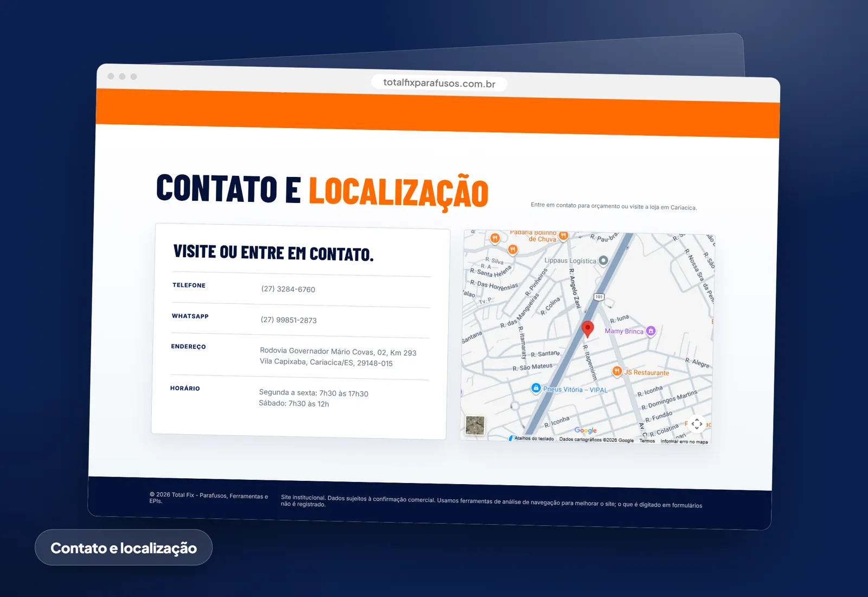The width and height of the screenshot is (868, 597).
Task: Switch to satellite view thumbnail on map
Action: coord(475,425)
